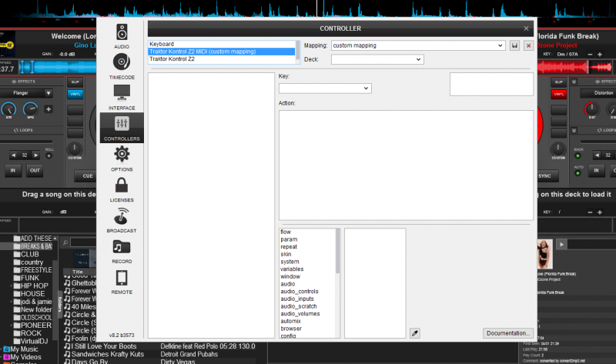Select the browser category

point(291,329)
